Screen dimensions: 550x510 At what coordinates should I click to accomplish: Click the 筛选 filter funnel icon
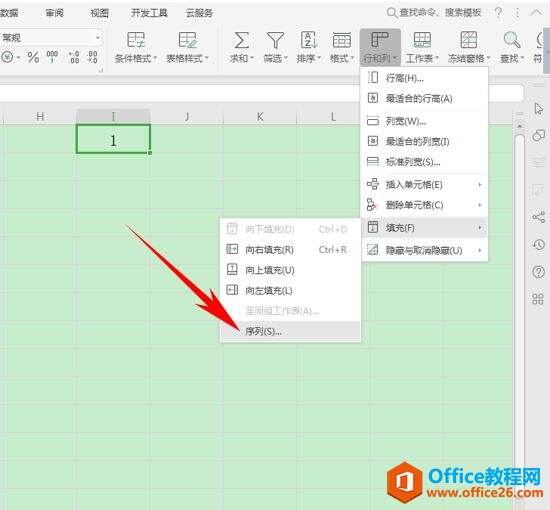point(275,40)
